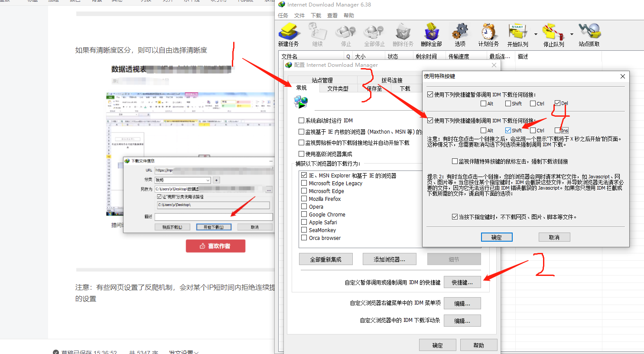Switch to the 拨号连接 tab
This screenshot has width=644, height=354.
392,80
